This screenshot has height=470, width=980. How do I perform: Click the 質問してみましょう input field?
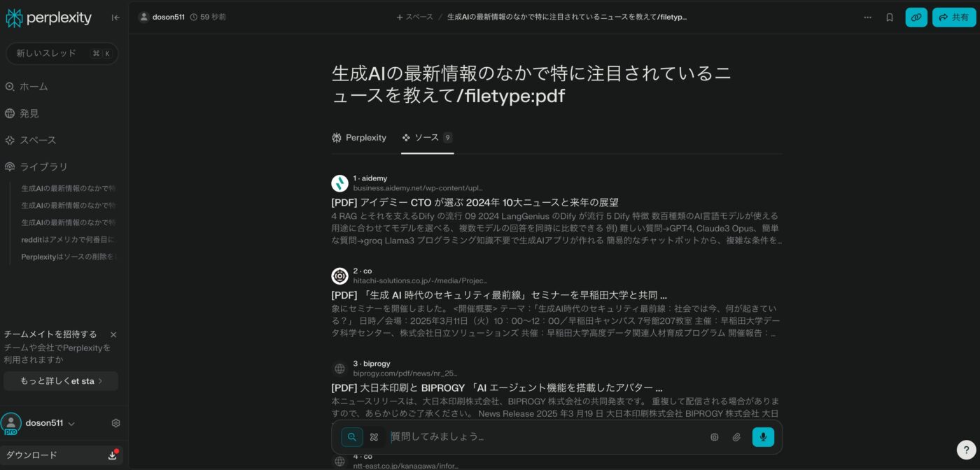click(x=546, y=437)
